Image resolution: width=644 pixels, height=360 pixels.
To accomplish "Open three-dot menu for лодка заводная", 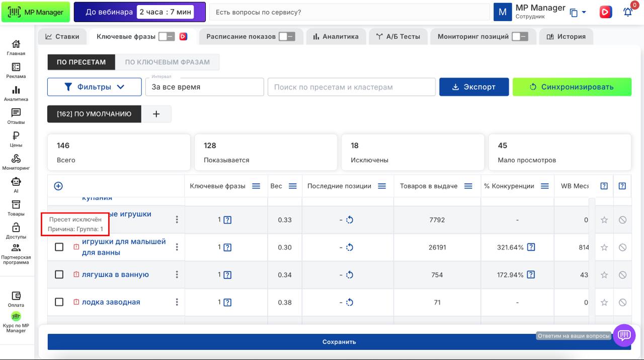I will click(177, 302).
